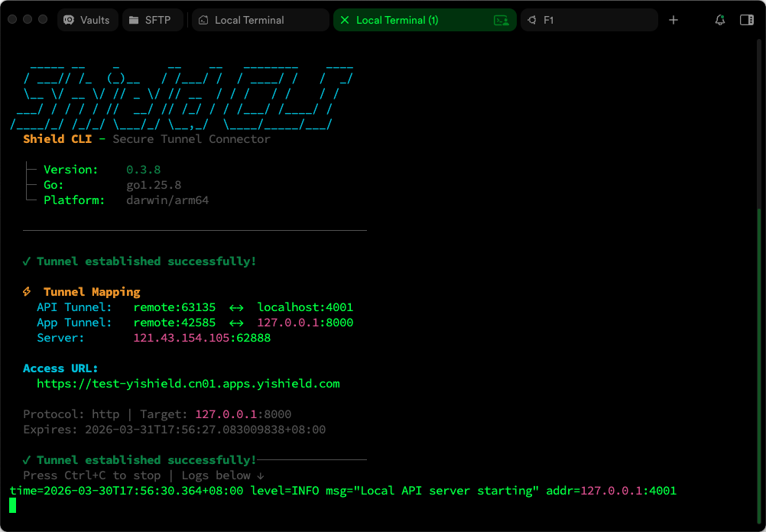766x532 pixels.
Task: Click the macOS window minimize button
Action: [x=28, y=20]
